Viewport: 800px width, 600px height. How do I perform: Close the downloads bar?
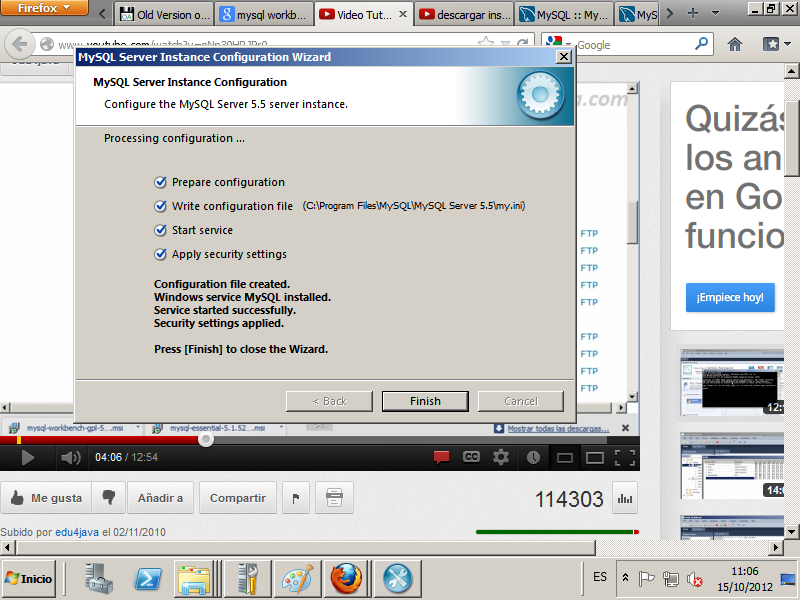click(626, 428)
